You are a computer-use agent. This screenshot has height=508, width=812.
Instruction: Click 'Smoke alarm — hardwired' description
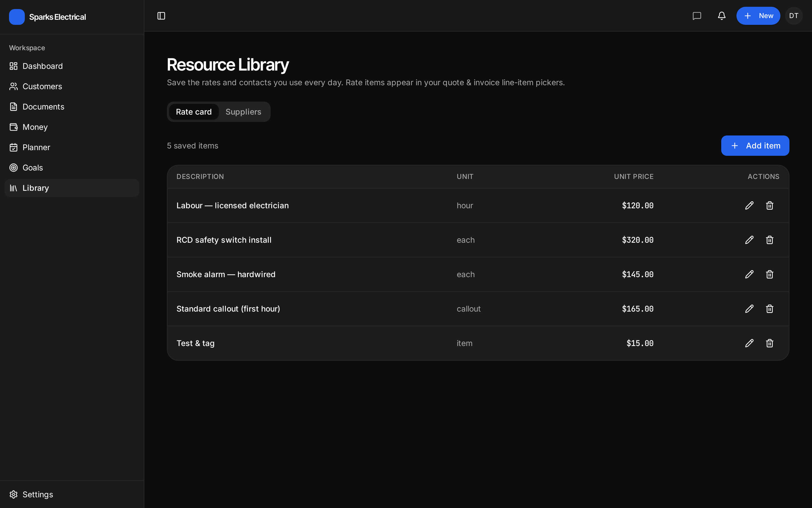226,275
